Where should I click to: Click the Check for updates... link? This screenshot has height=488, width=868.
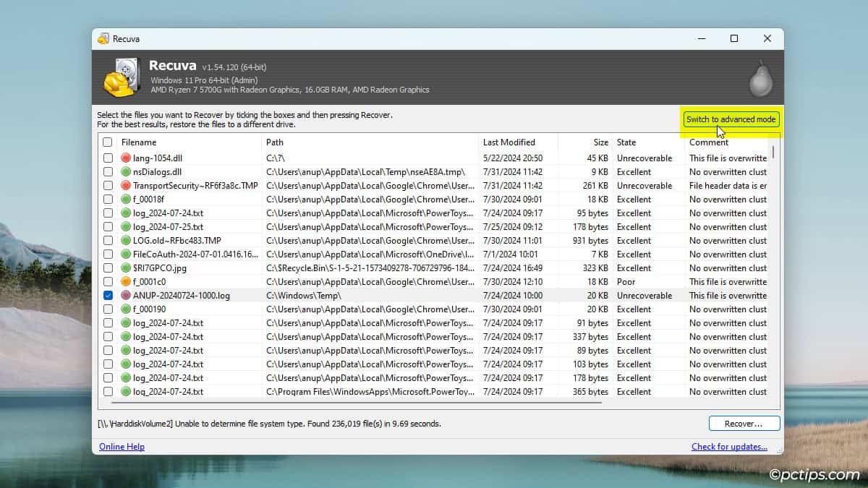(729, 447)
